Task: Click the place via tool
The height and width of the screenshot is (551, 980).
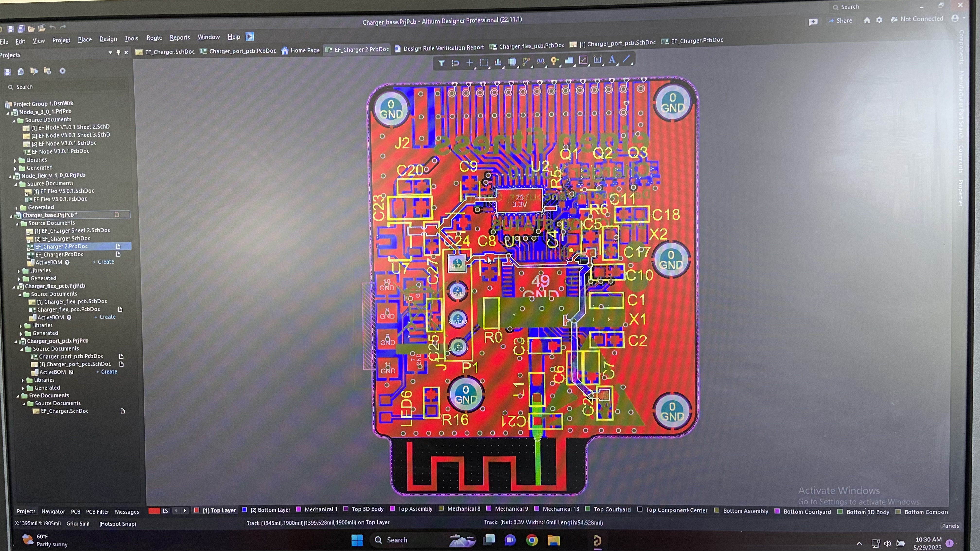Action: coord(555,61)
